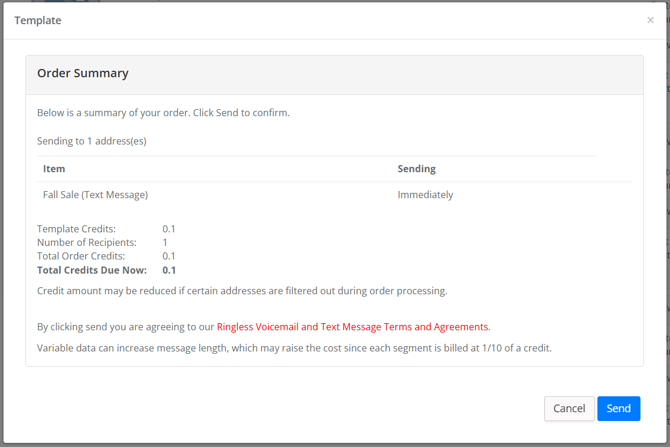Click the Item column header
The width and height of the screenshot is (670, 447).
point(54,169)
